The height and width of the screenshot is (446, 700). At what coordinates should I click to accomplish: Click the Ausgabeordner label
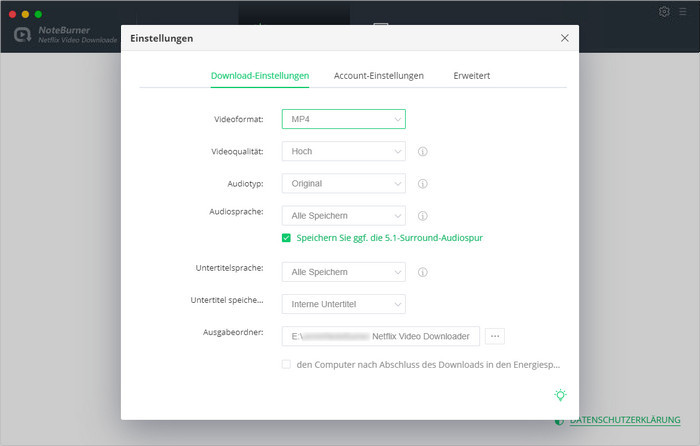[x=233, y=332]
